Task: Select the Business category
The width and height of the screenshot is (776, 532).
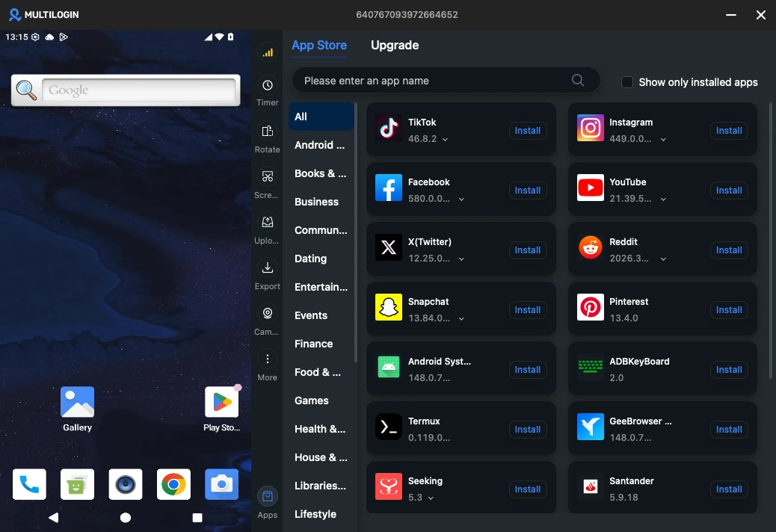Action: pyautogui.click(x=321, y=202)
